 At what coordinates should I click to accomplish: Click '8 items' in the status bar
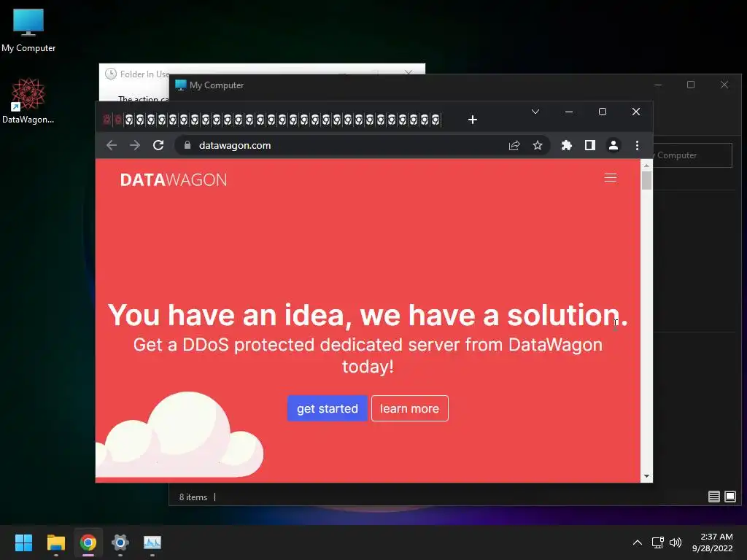click(193, 497)
